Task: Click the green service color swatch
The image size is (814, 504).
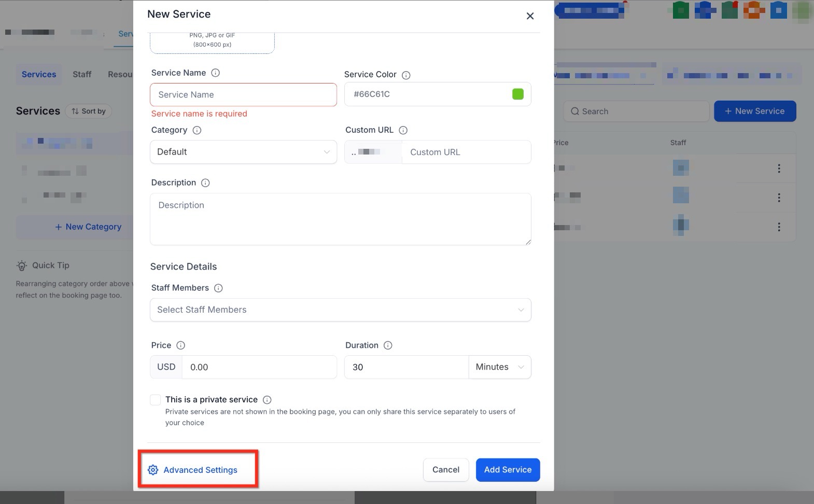Action: pyautogui.click(x=517, y=94)
